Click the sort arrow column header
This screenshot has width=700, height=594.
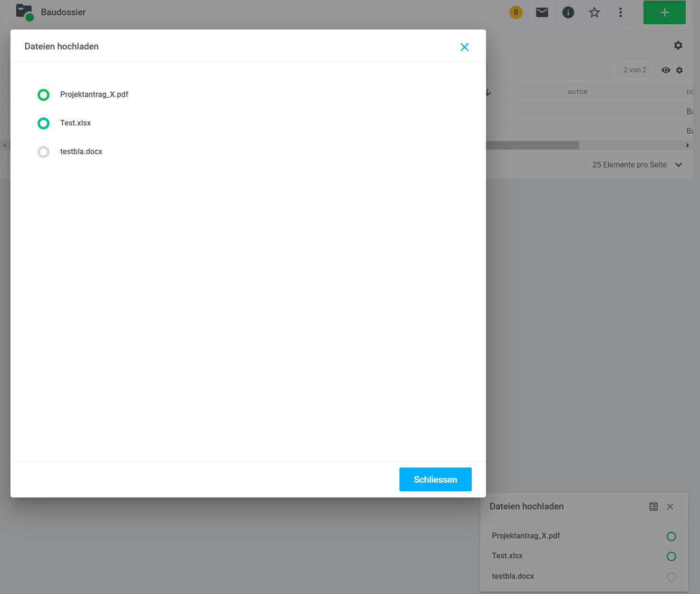point(488,92)
